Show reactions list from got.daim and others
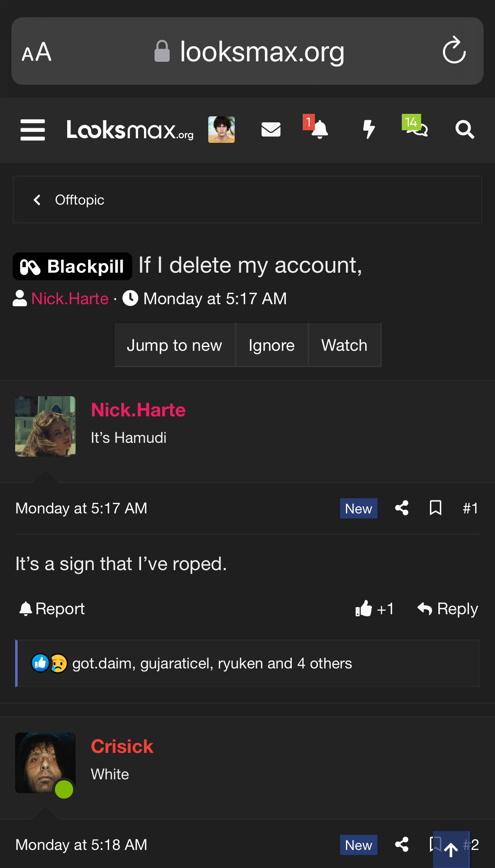This screenshot has height=868, width=495. pos(212,663)
